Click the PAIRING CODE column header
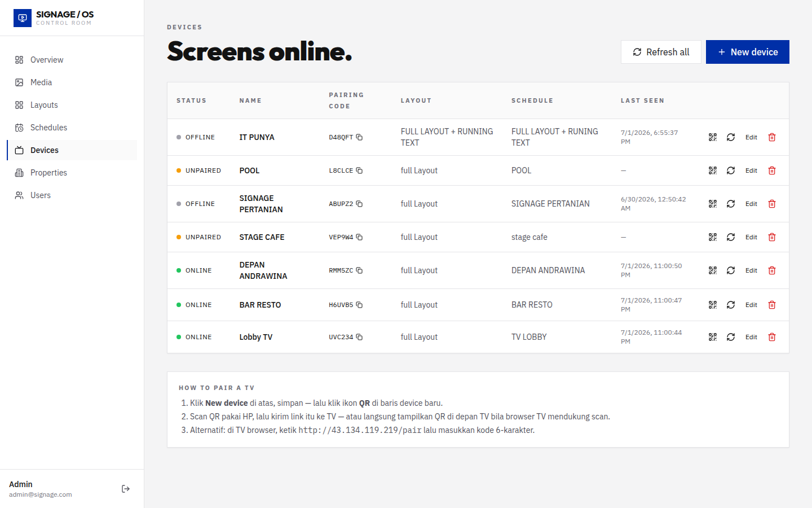This screenshot has width=812, height=508. [x=346, y=100]
